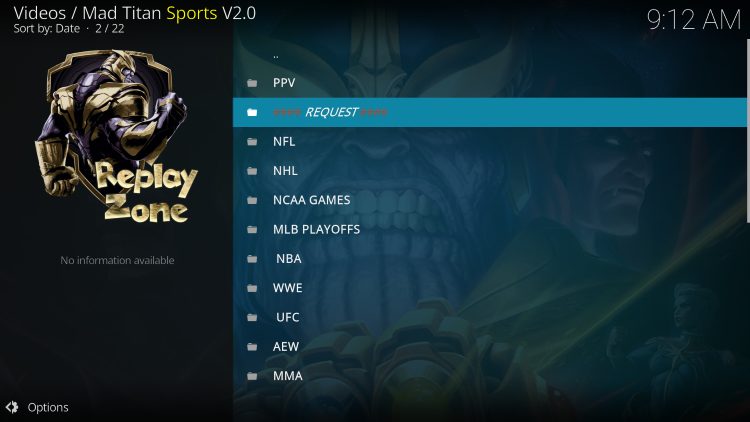Click the folder icon beside AEW
This screenshot has height=422, width=750.
[x=252, y=347]
